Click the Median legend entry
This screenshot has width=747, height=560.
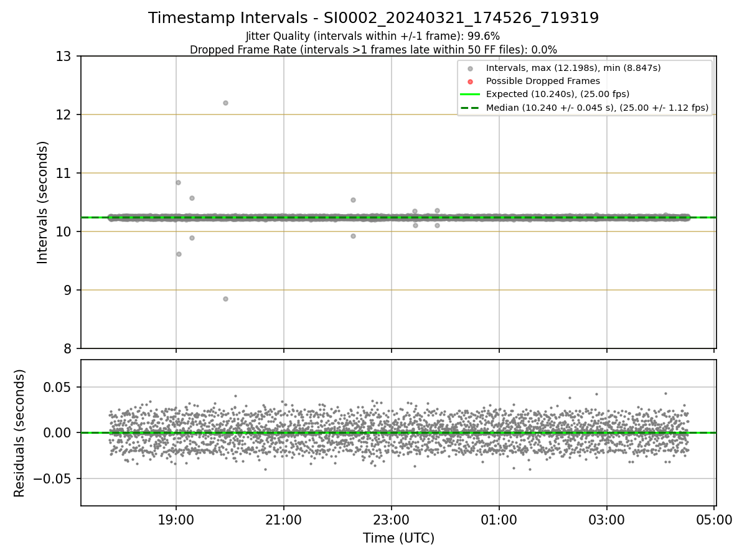[x=597, y=108]
